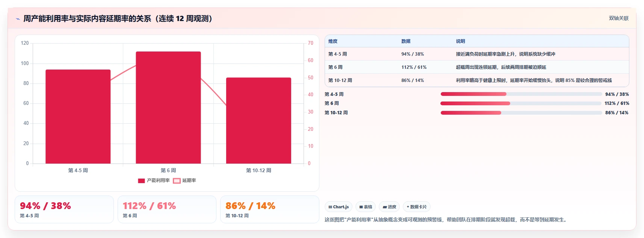Screen dimensions: 644x238
Task: Click the Chart.js chip icon
Action: coord(330,207)
